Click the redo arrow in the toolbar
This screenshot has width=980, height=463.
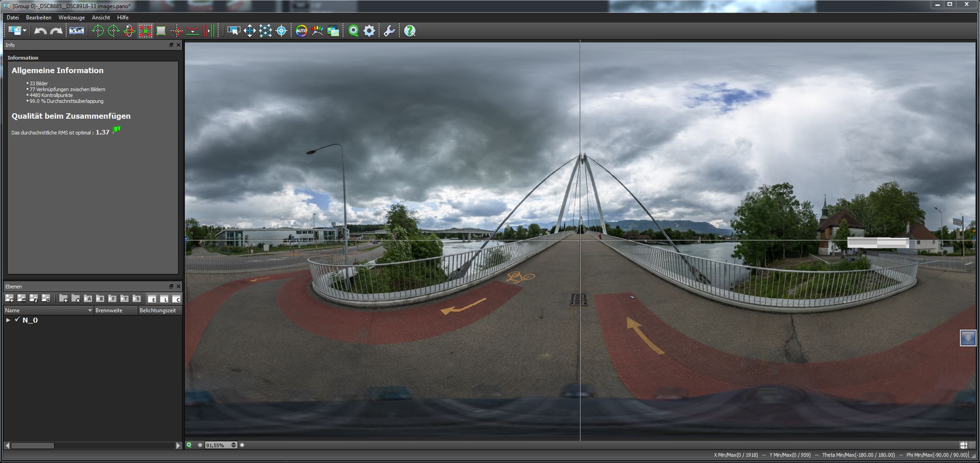point(56,31)
